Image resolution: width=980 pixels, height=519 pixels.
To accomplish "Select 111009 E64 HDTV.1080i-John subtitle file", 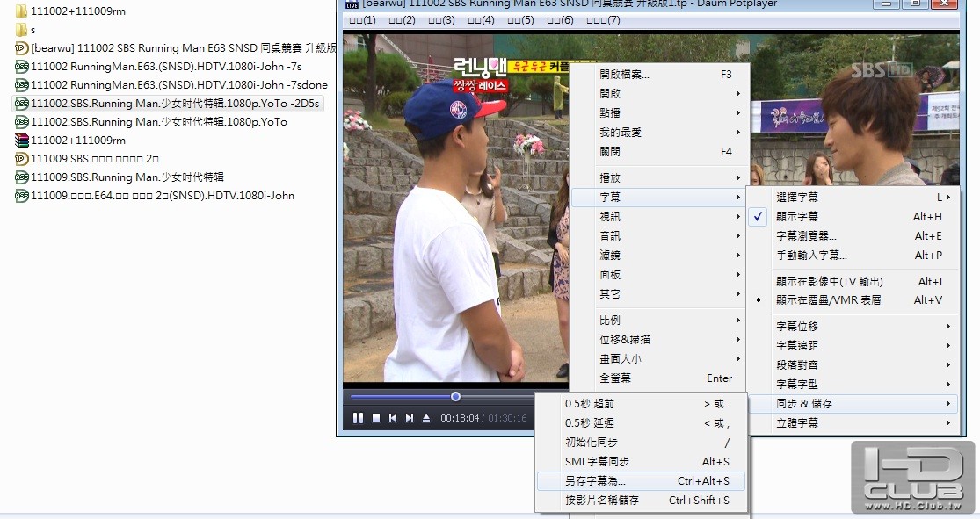I will [x=155, y=196].
